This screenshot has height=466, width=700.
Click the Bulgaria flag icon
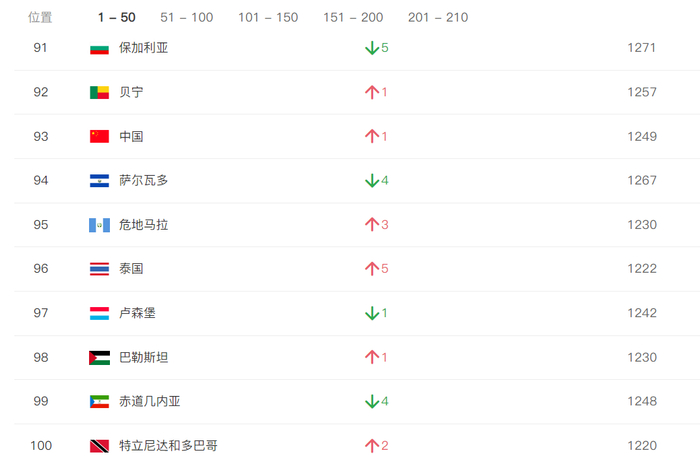click(x=99, y=48)
